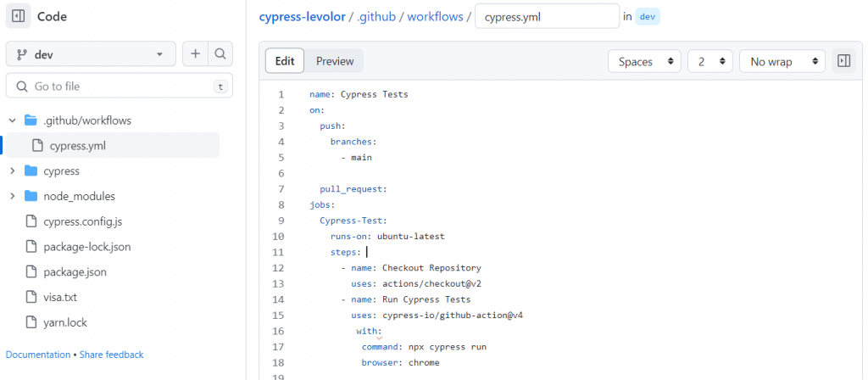The image size is (868, 380).
Task: Click 'command: npx cypress run' line
Action: pos(424,347)
